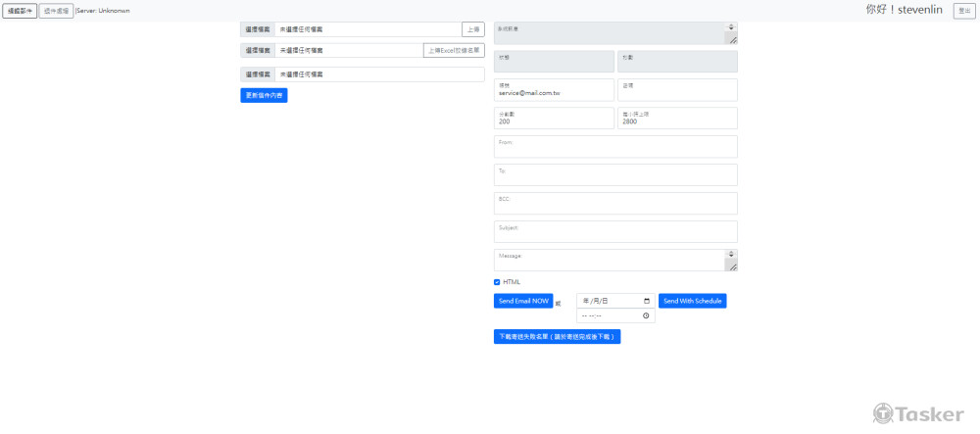
Task: Toggle the HTML checkbox
Action: (x=497, y=282)
